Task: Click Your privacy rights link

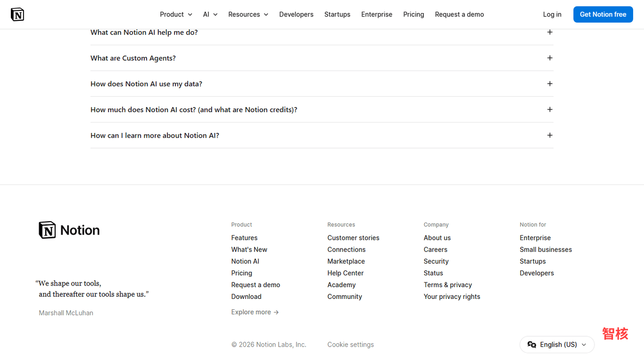Action: click(452, 297)
